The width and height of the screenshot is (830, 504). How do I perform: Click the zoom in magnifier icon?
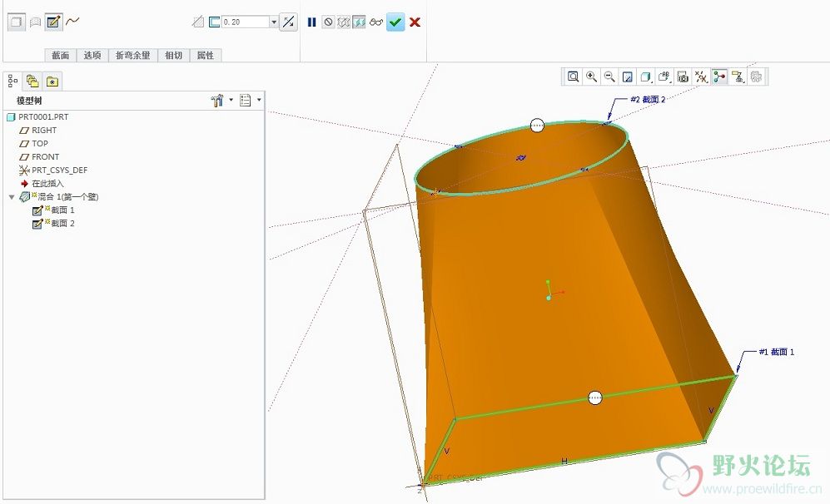pos(592,77)
